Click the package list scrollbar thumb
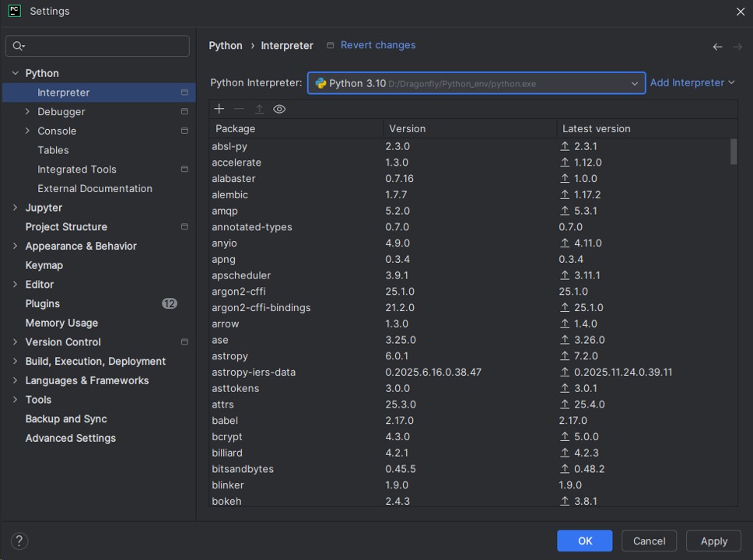 [734, 152]
